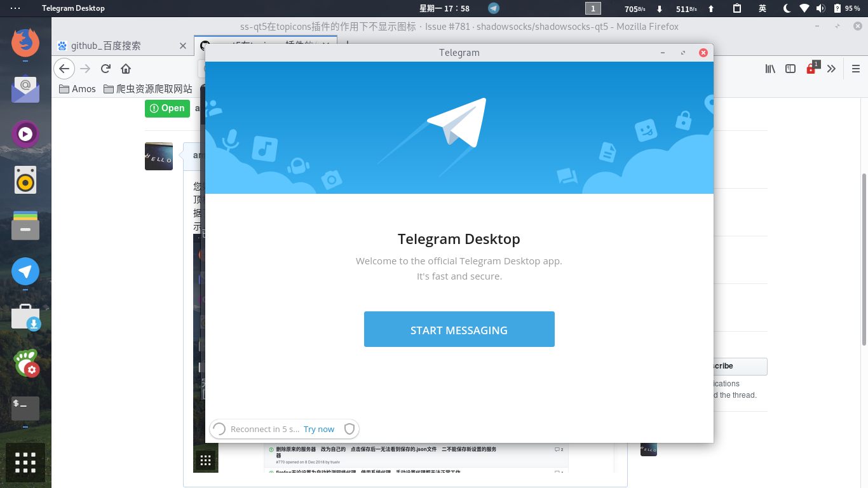The height and width of the screenshot is (488, 868).
Task: Open volume indicator in top bar
Action: [x=821, y=8]
